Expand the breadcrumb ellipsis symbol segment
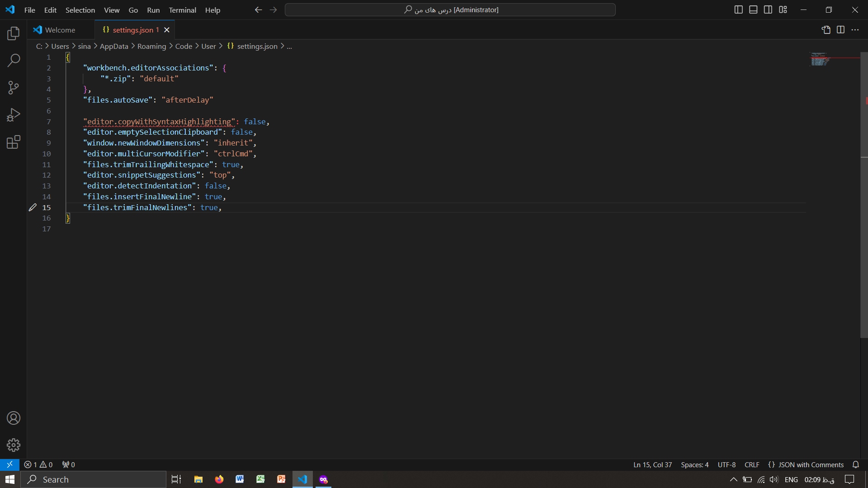The height and width of the screenshot is (488, 868). 289,46
